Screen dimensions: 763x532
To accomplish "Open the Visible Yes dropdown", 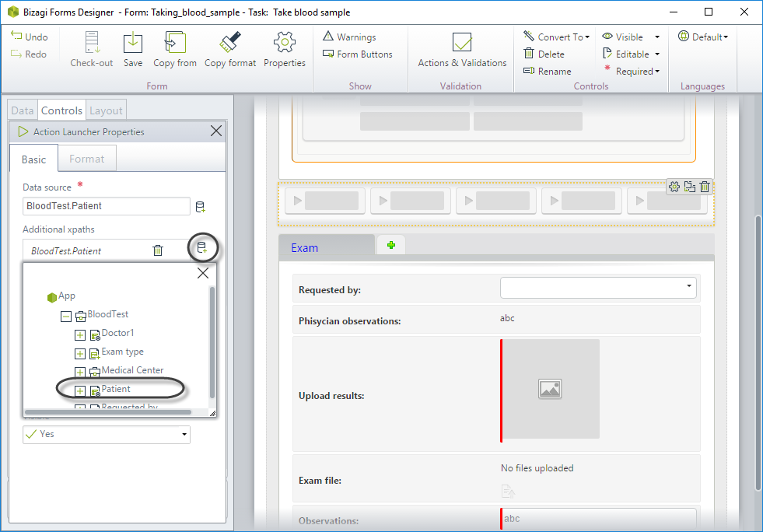I will point(106,434).
